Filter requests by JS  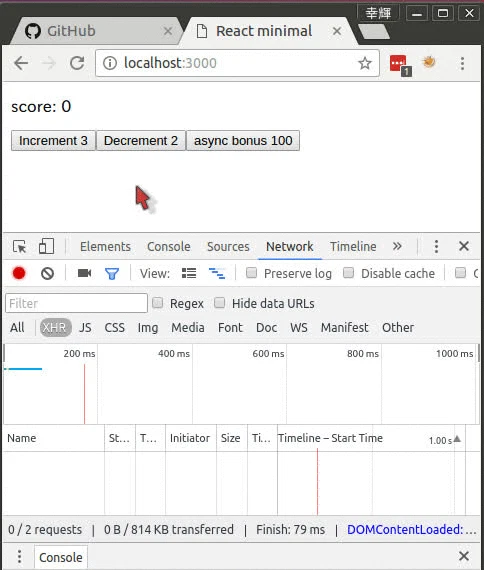point(85,328)
